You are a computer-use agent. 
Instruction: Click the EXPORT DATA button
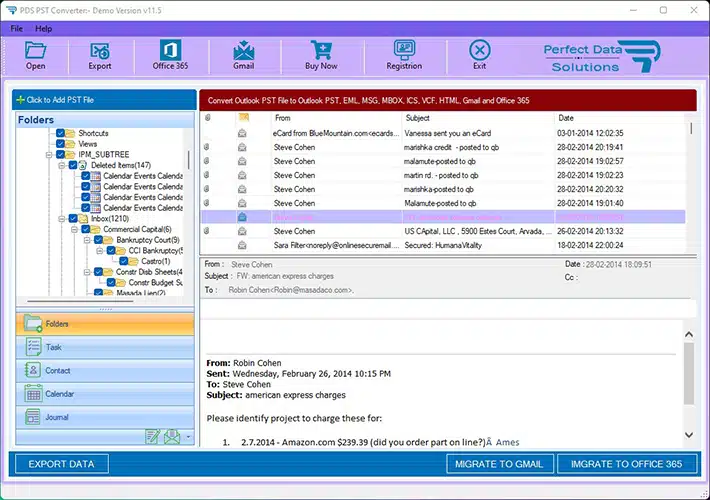click(x=62, y=464)
